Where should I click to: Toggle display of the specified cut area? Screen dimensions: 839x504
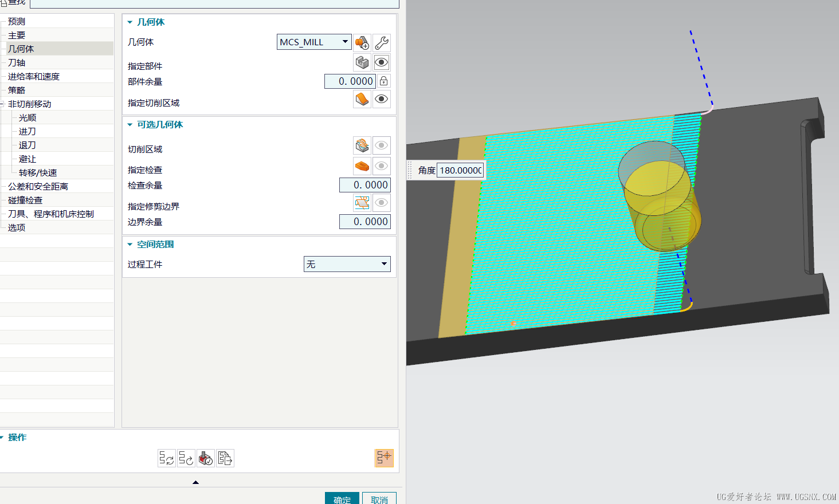point(382,99)
